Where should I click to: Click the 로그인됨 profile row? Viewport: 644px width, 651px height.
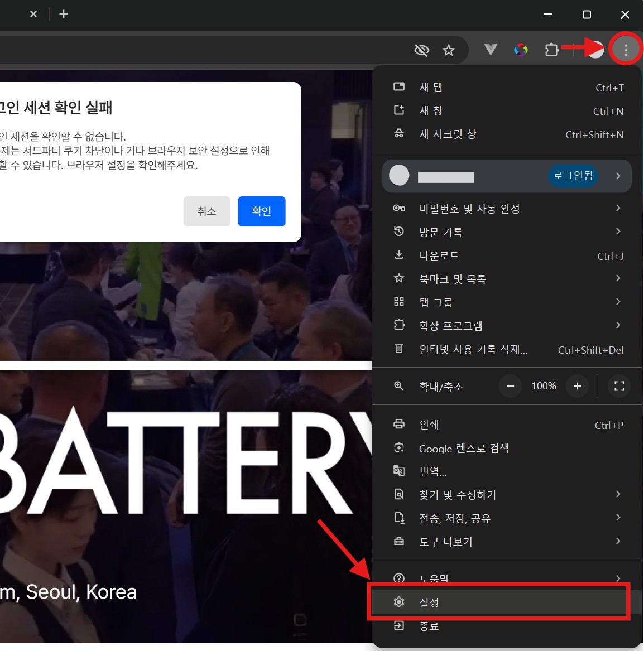[x=507, y=176]
